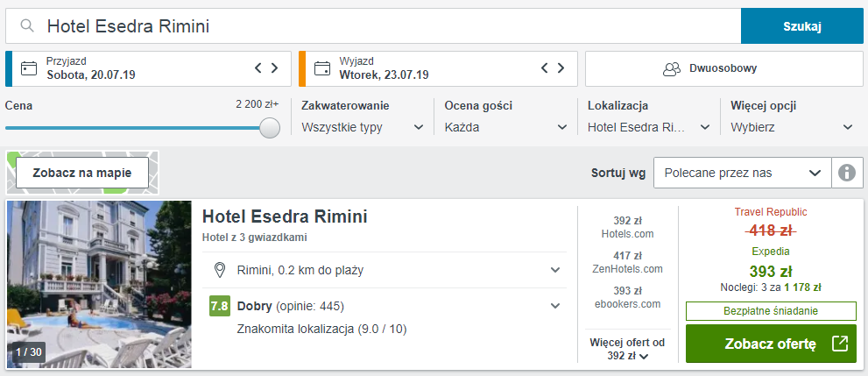Click the price slider handle

click(x=270, y=127)
